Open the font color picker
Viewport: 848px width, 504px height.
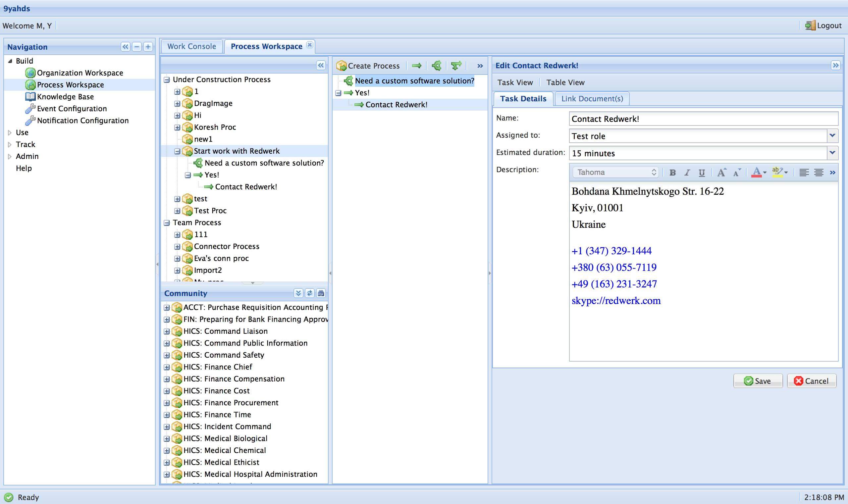point(758,172)
